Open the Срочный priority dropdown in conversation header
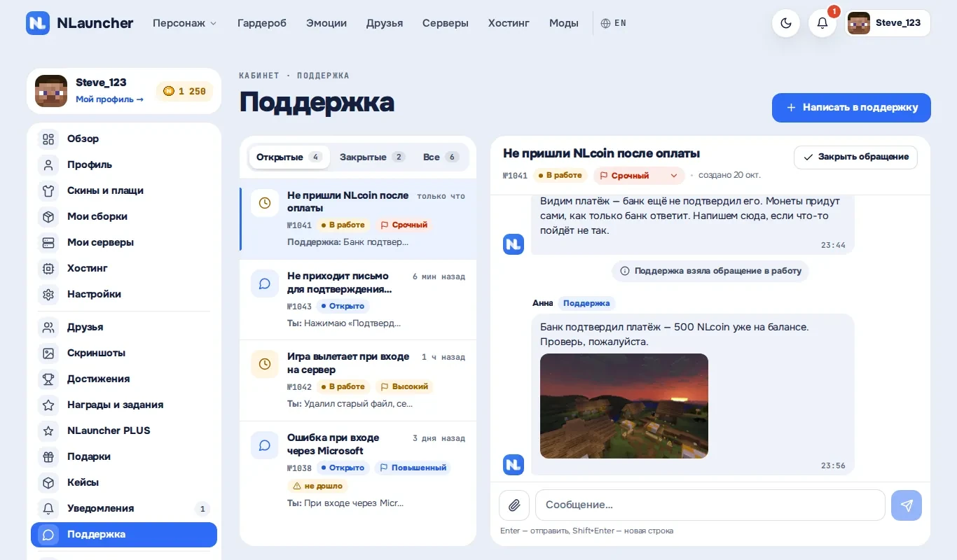Viewport: 957px width, 560px height. coord(639,176)
